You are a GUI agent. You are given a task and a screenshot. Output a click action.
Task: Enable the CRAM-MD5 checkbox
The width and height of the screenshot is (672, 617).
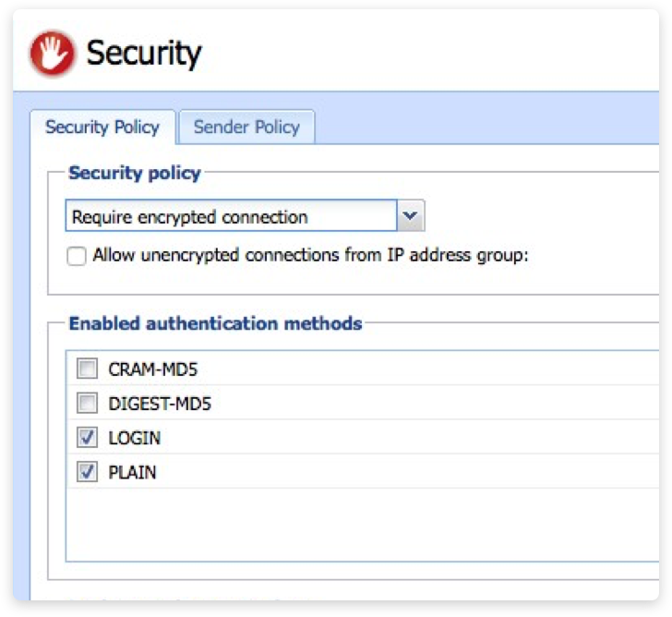87,370
